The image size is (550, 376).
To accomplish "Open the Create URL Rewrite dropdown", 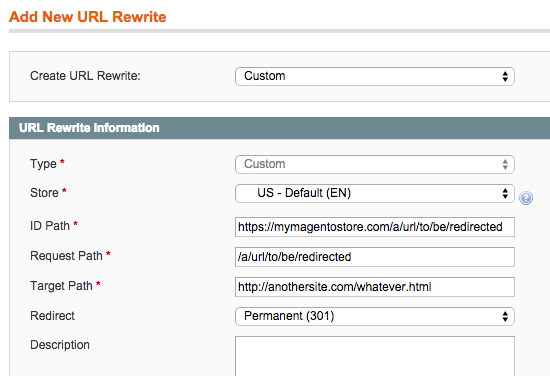I will pyautogui.click(x=375, y=76).
